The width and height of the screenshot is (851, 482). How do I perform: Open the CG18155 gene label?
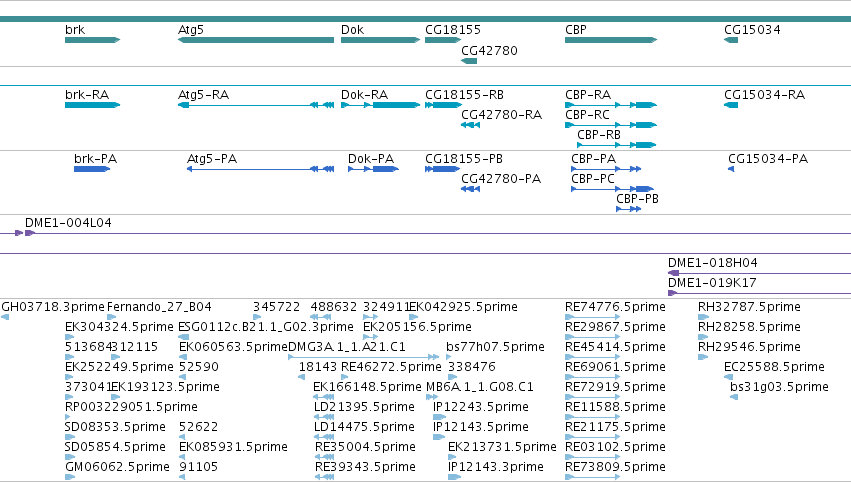[x=453, y=30]
